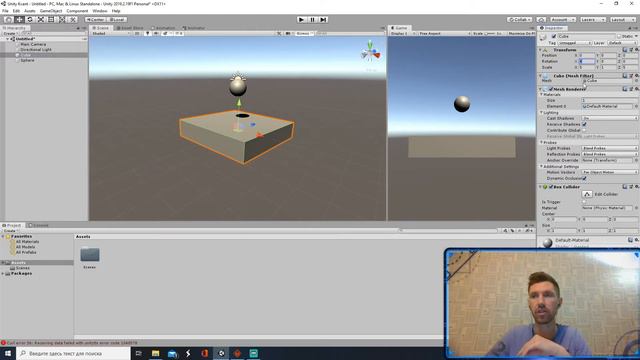Click Unity icon on the taskbar
640x360 pixels.
pos(221,353)
